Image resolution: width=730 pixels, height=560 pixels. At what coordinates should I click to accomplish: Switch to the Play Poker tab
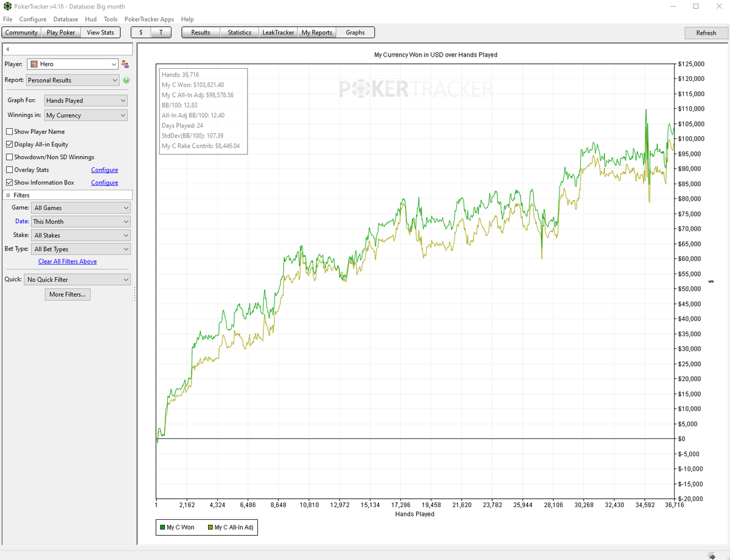61,32
